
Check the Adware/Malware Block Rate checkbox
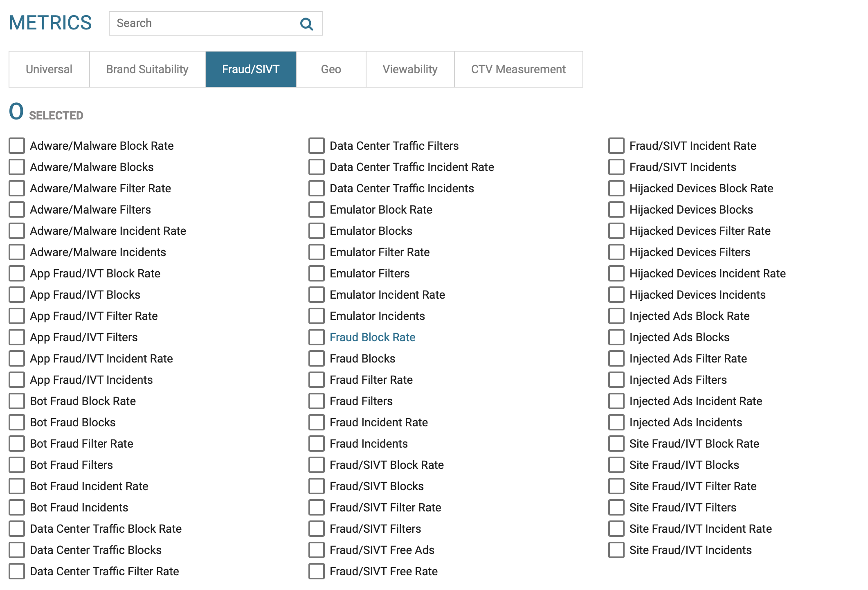pyautogui.click(x=17, y=146)
